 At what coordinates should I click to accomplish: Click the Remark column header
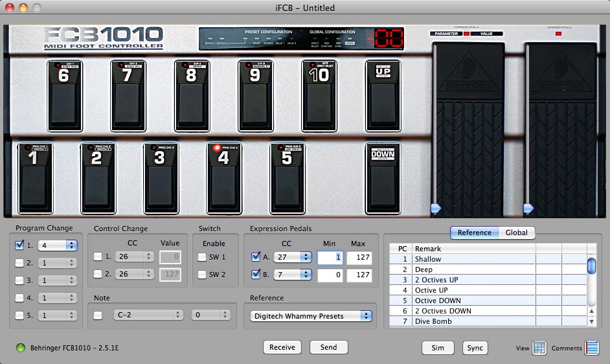(474, 248)
